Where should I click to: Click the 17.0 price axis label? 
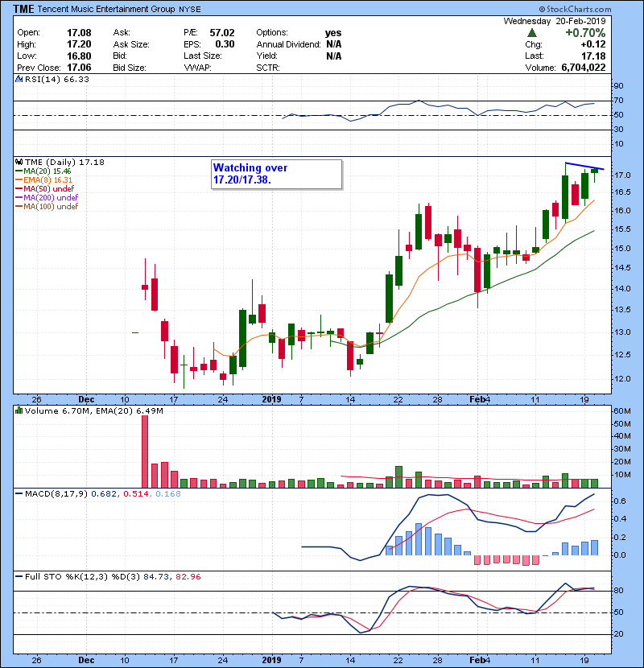[622, 175]
